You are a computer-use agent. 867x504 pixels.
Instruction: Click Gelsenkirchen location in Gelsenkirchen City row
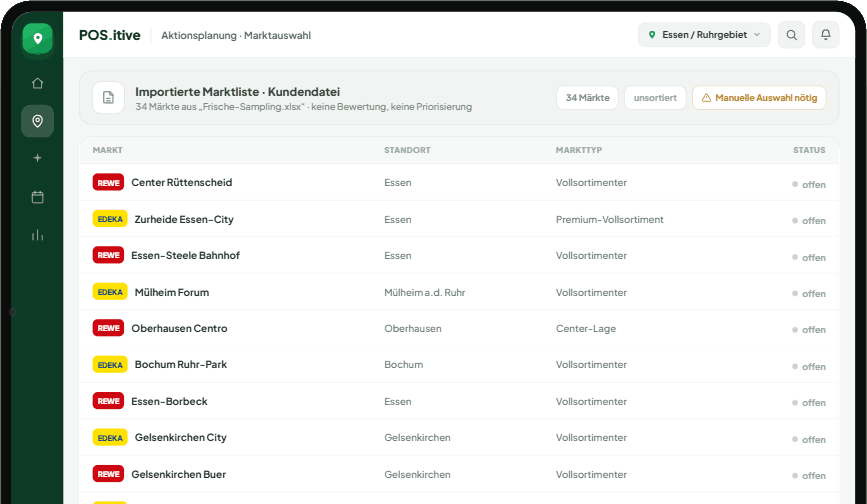(417, 438)
